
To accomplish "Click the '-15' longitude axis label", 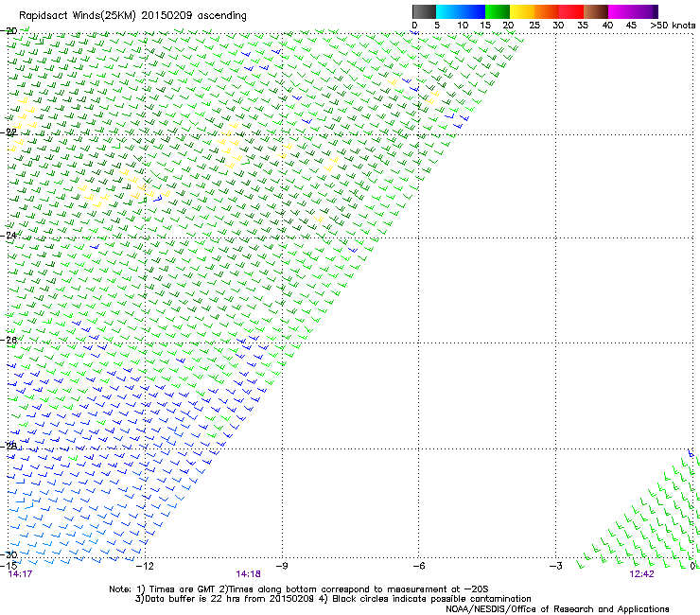I will pyautogui.click(x=9, y=566).
